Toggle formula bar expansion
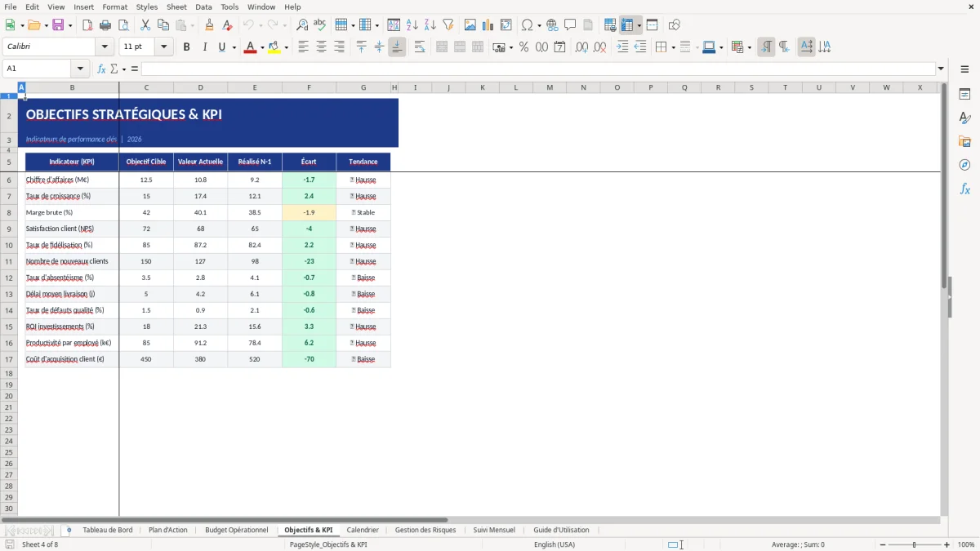 click(x=941, y=69)
